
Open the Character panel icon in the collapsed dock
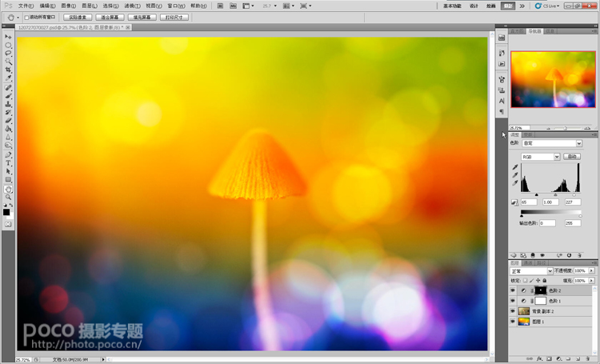tap(502, 101)
